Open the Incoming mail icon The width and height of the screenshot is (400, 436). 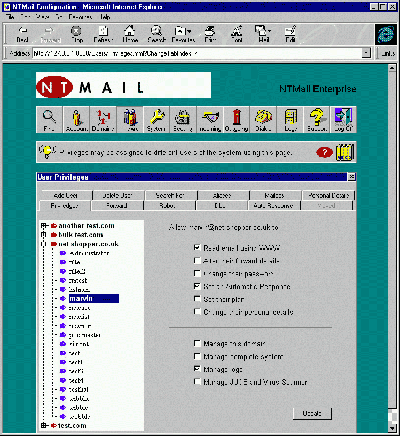coord(210,120)
